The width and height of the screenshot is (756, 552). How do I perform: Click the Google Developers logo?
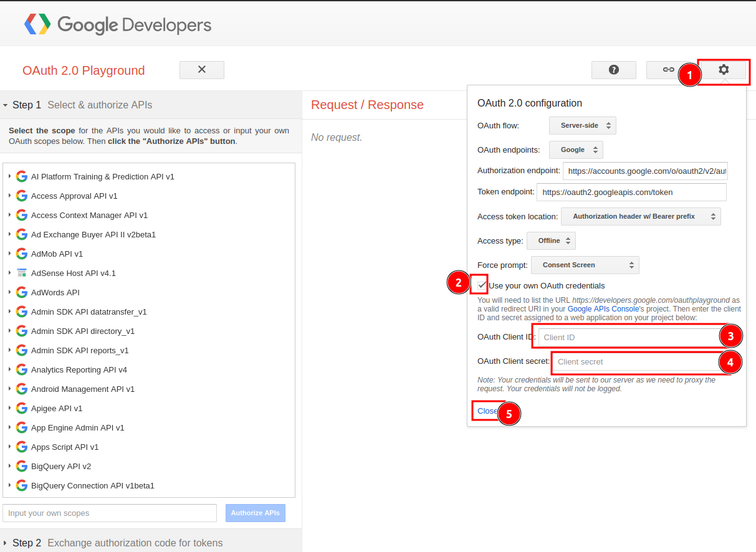(x=118, y=25)
